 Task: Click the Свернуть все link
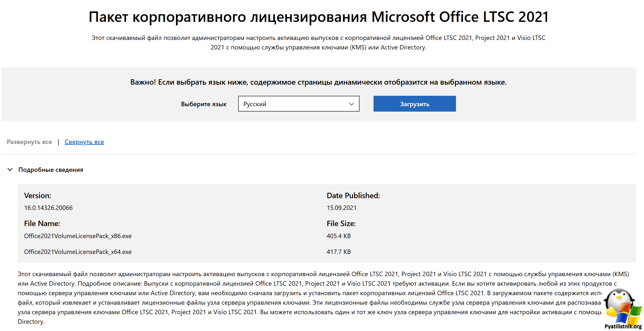pyautogui.click(x=84, y=142)
